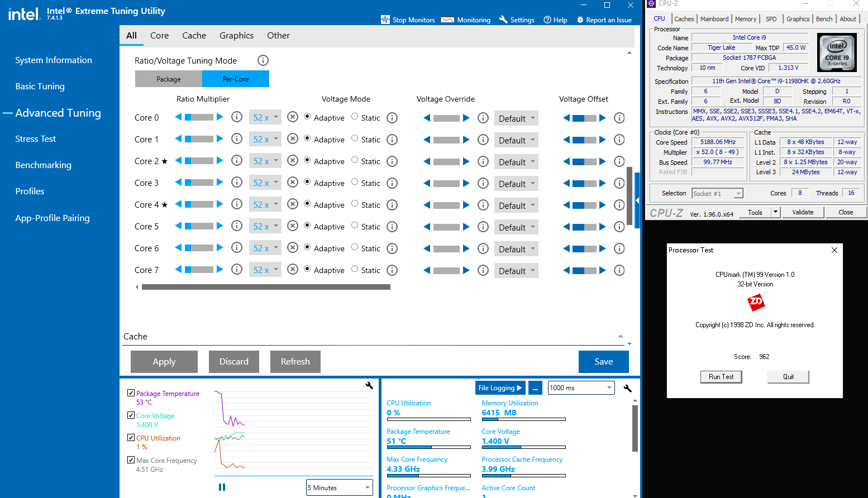Toggle CPU Utilization graph checkbox

(131, 438)
